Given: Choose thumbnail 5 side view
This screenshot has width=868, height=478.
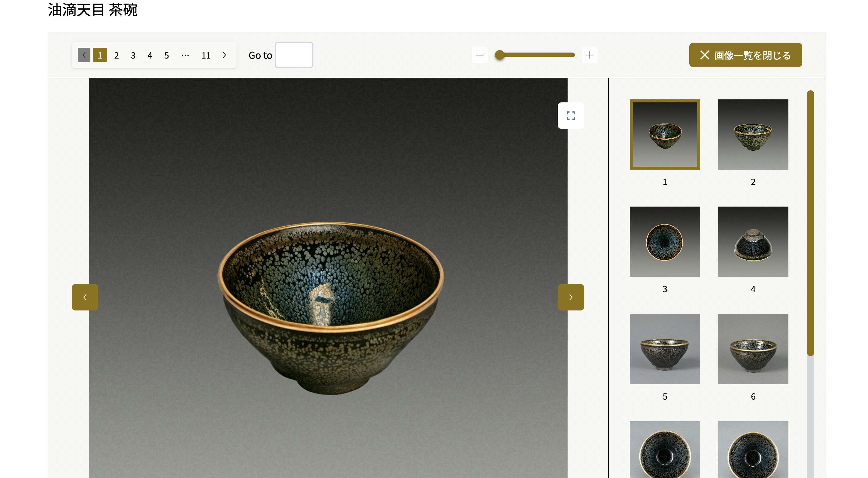Looking at the screenshot, I should coord(664,349).
